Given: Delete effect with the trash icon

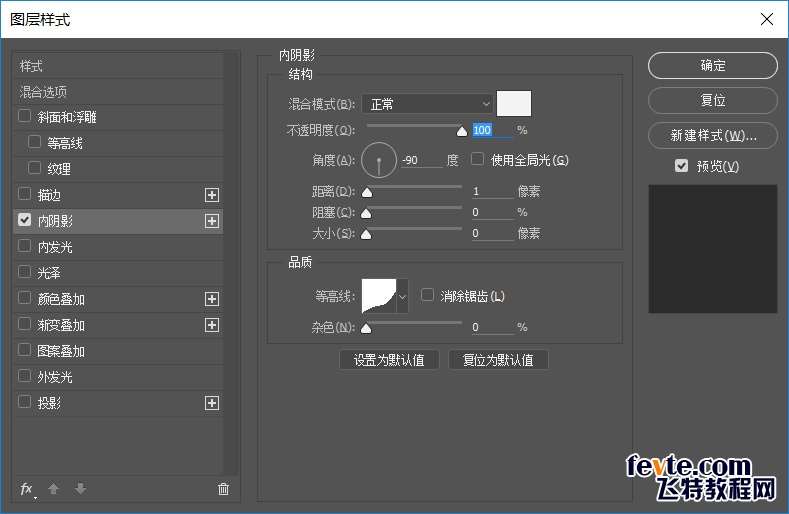Looking at the screenshot, I should point(223,489).
